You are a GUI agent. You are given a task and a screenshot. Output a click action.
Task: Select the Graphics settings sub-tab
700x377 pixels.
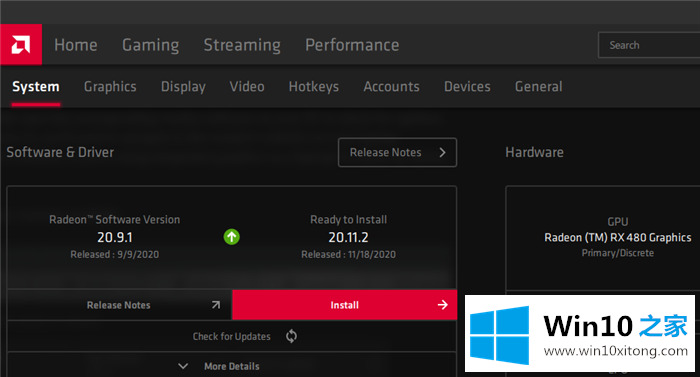click(110, 87)
